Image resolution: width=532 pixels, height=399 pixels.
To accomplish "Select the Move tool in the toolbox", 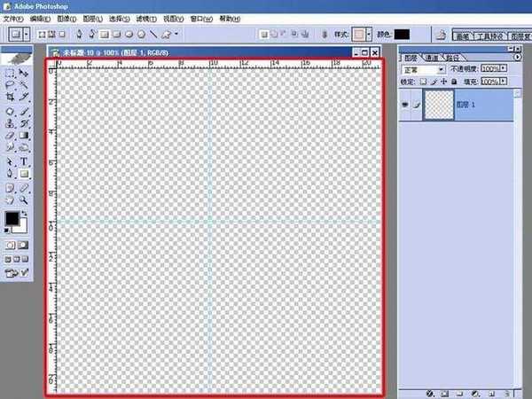I will click(x=24, y=73).
